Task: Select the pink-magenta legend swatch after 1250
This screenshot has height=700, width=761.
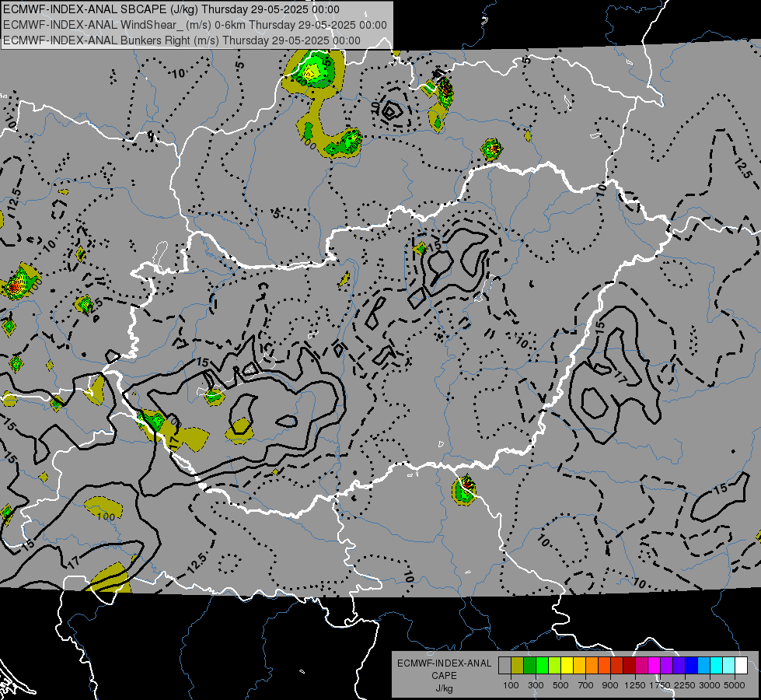Action: tap(641, 666)
